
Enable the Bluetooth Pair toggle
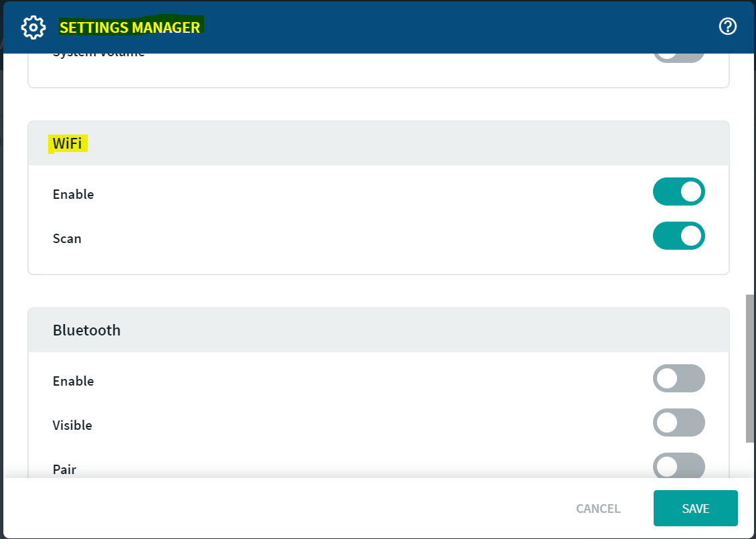[x=678, y=466]
